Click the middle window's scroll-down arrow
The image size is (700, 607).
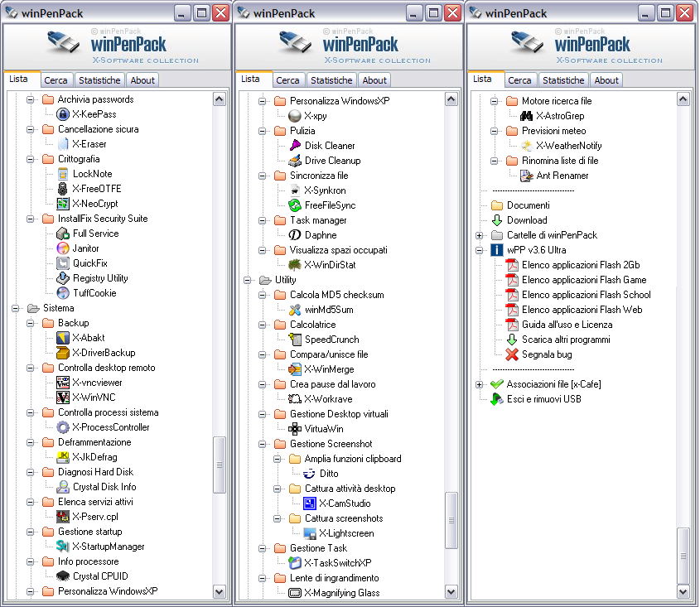point(451,592)
